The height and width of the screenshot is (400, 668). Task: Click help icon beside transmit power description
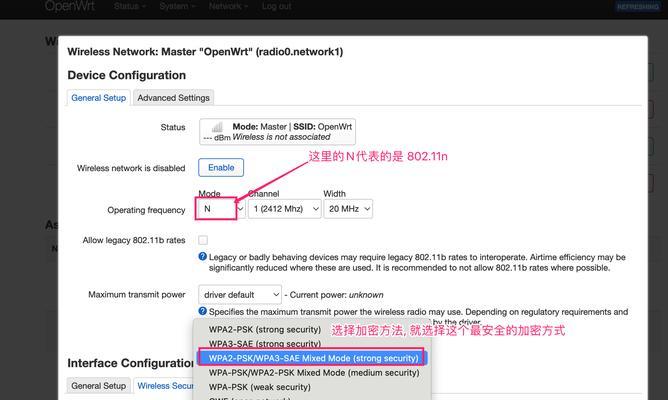[x=202, y=311]
